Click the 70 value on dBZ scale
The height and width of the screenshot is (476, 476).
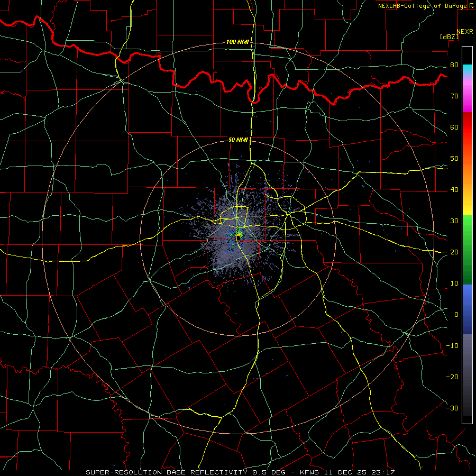(454, 96)
